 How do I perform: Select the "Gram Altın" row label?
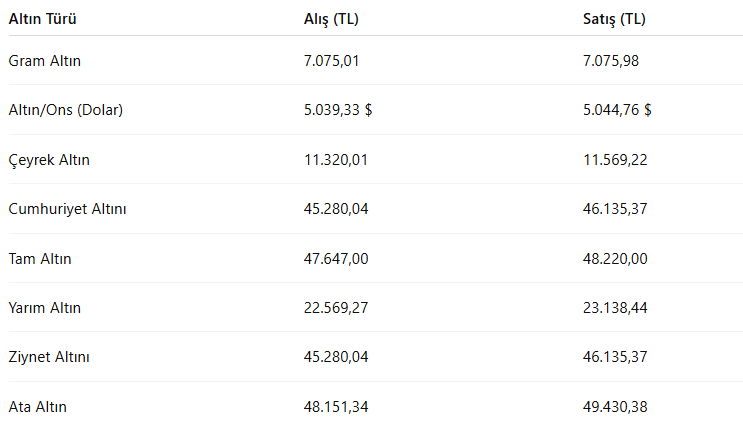pyautogui.click(x=45, y=61)
